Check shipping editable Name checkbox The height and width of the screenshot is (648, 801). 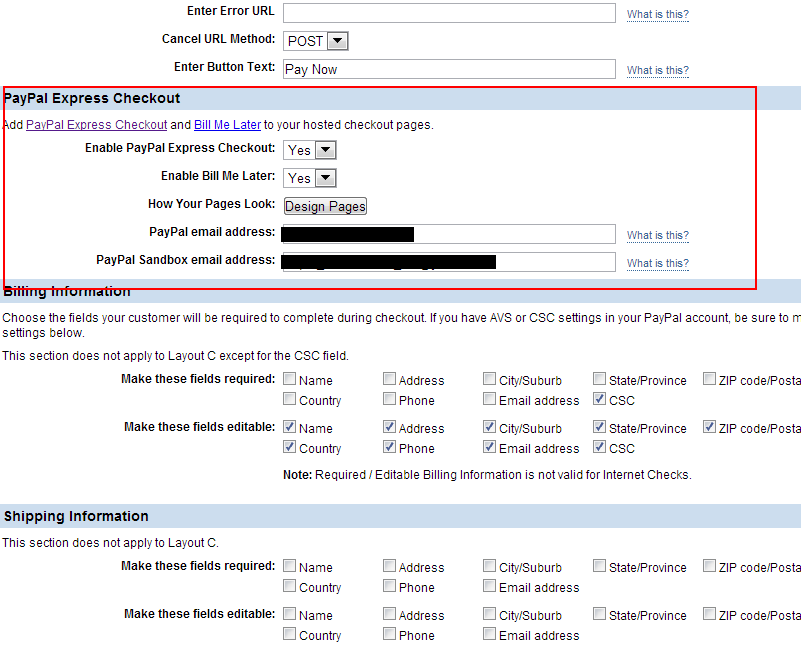point(290,614)
